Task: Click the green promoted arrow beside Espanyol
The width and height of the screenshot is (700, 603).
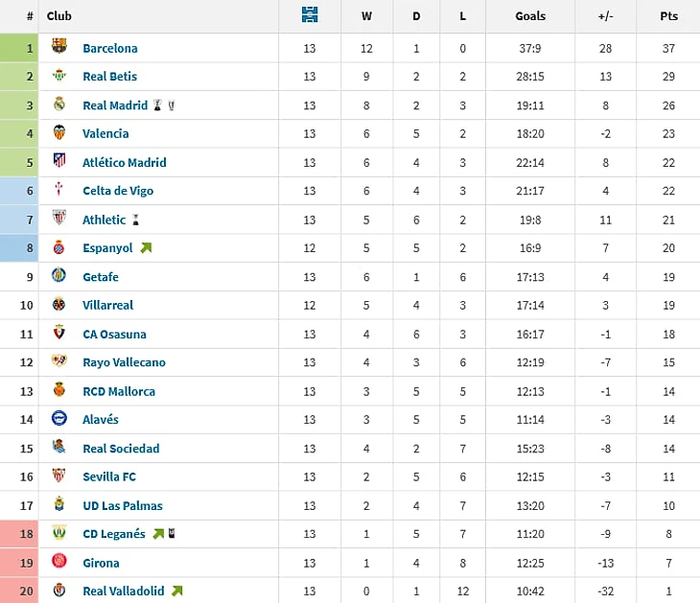Action: click(x=146, y=247)
